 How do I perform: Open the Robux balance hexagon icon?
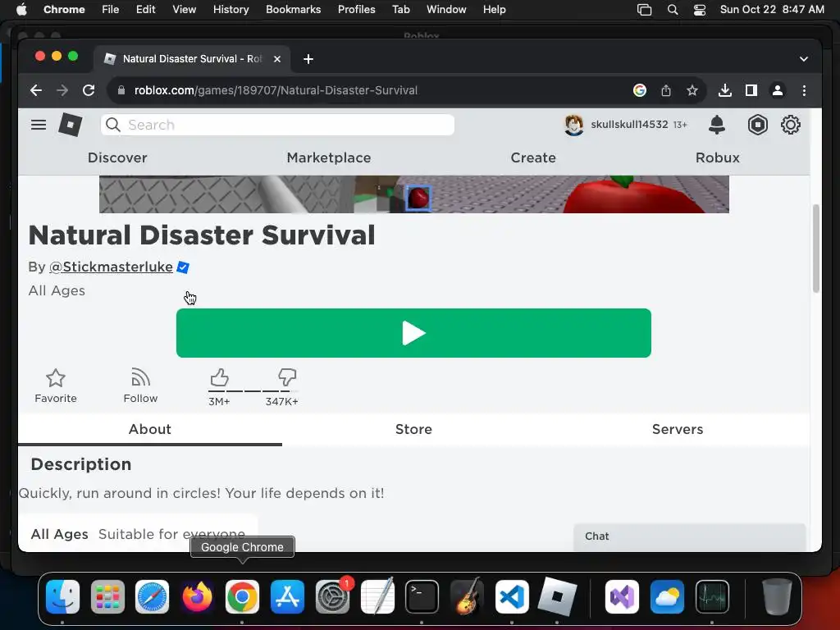coord(757,125)
